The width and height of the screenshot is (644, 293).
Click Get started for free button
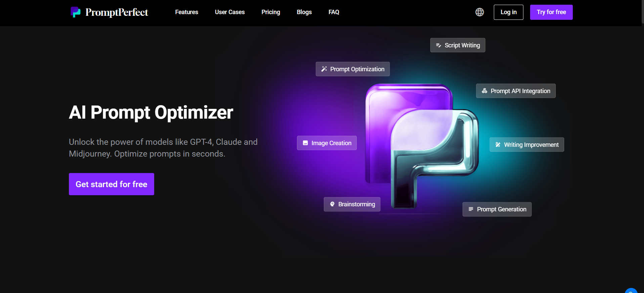click(x=112, y=184)
